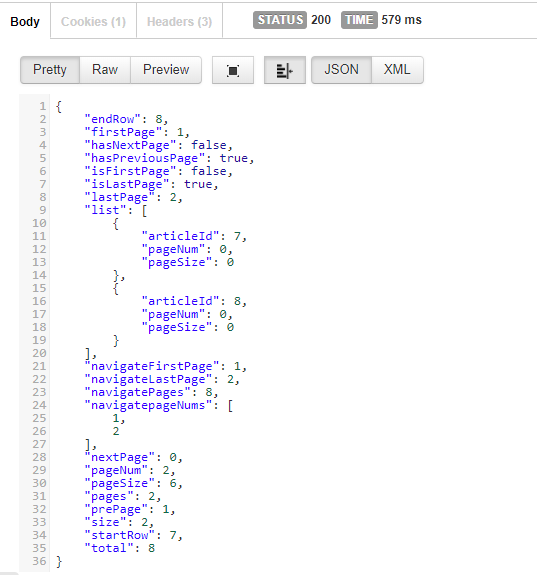The height and width of the screenshot is (575, 537).
Task: Click the value true after hasPreviousPage
Action: [x=234, y=158]
